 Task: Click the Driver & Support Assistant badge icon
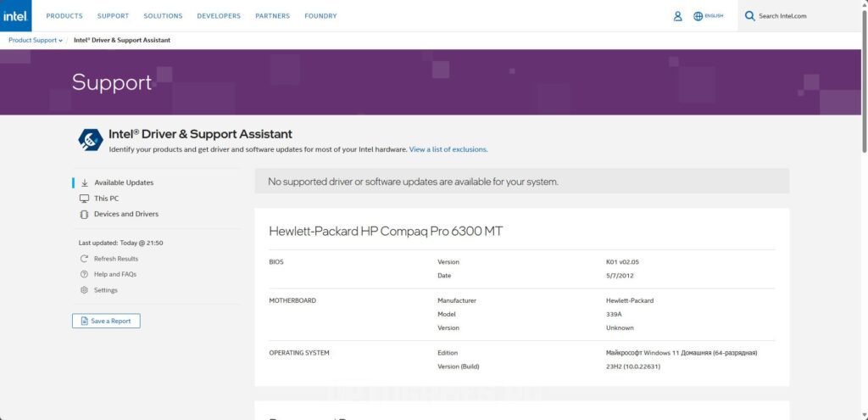tap(90, 140)
